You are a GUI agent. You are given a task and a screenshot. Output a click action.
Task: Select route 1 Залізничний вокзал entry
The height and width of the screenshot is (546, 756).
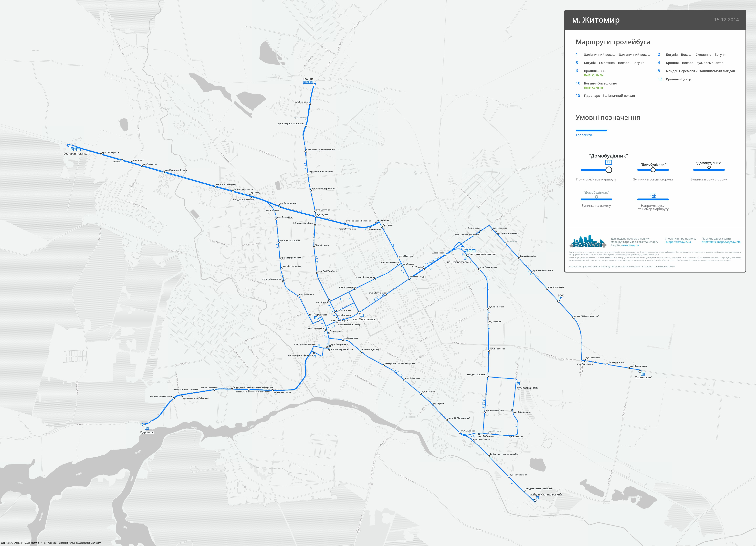coord(613,55)
